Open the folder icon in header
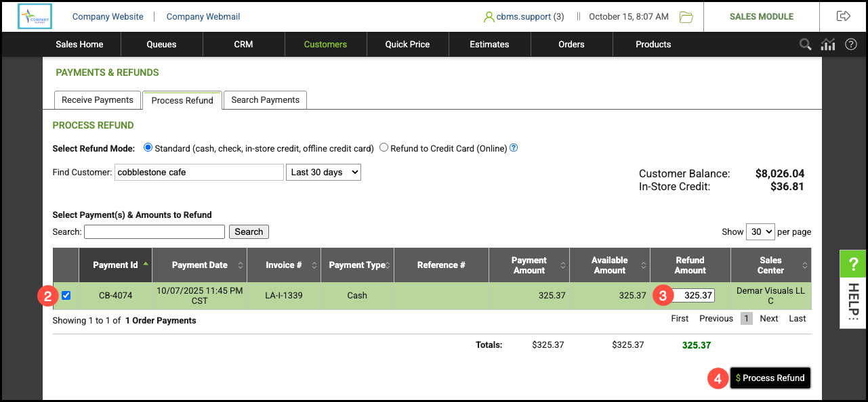868x402 pixels. coord(686,17)
